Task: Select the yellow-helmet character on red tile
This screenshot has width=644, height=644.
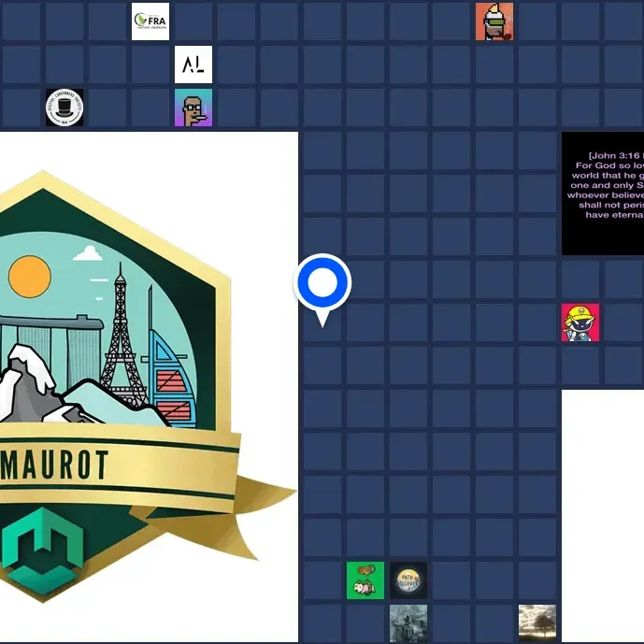Action: tap(580, 322)
